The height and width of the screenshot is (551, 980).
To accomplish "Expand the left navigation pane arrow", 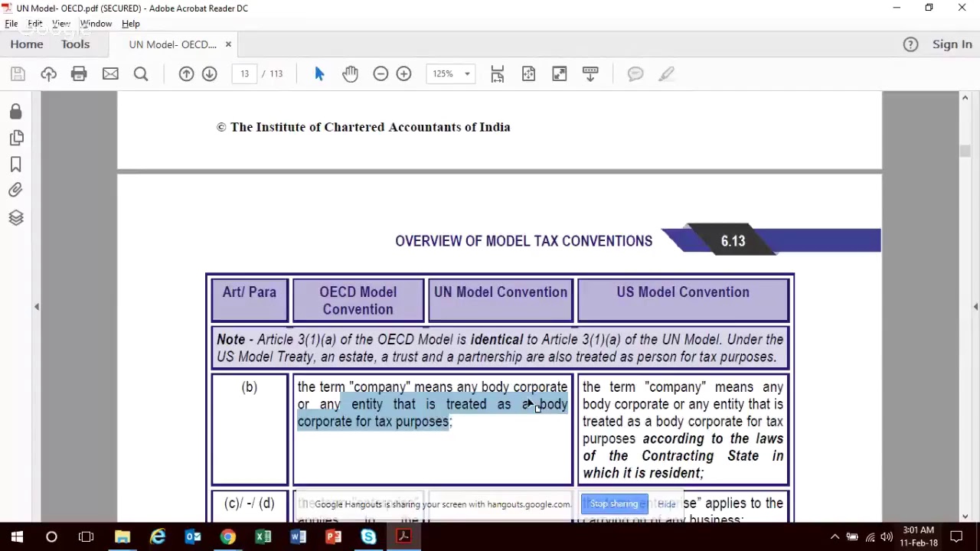I will coord(36,306).
